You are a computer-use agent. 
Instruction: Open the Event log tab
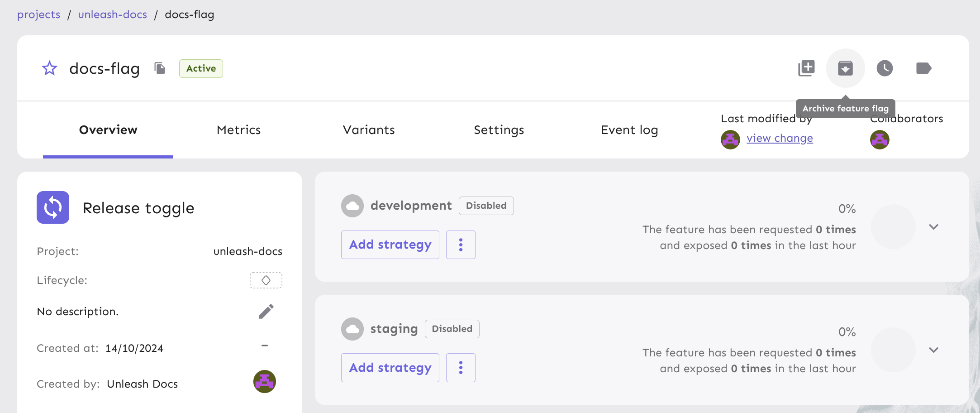pyautogui.click(x=629, y=130)
